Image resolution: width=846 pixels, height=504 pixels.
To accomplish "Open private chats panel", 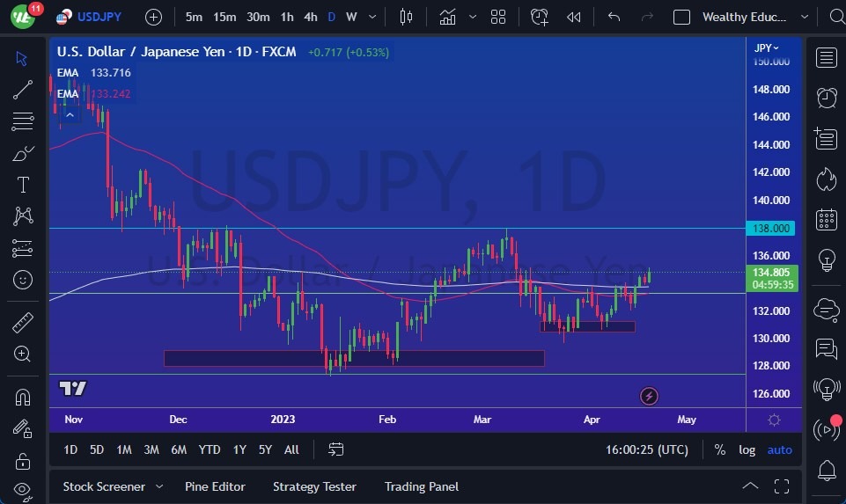I will click(x=826, y=349).
